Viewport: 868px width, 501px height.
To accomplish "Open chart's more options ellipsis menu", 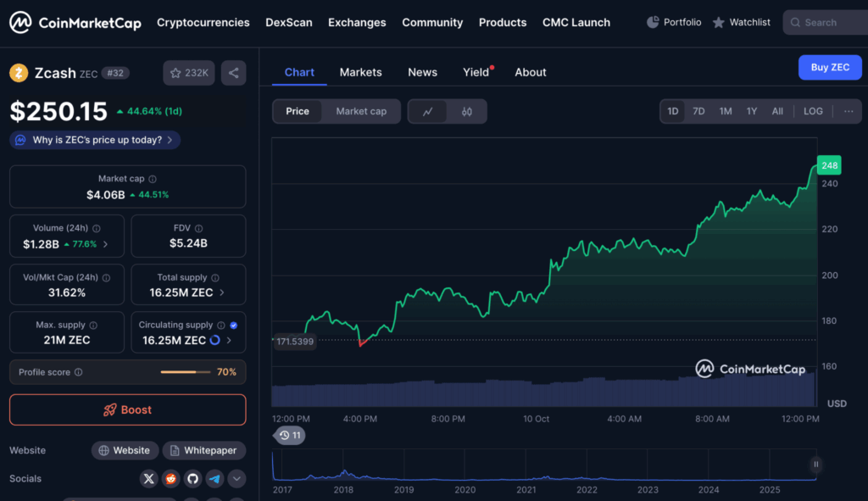I will point(849,111).
